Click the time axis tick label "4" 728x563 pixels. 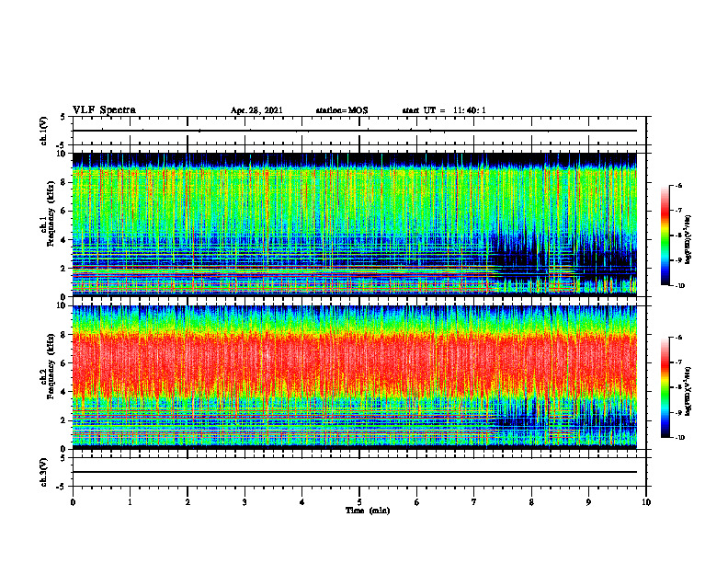[x=302, y=502]
